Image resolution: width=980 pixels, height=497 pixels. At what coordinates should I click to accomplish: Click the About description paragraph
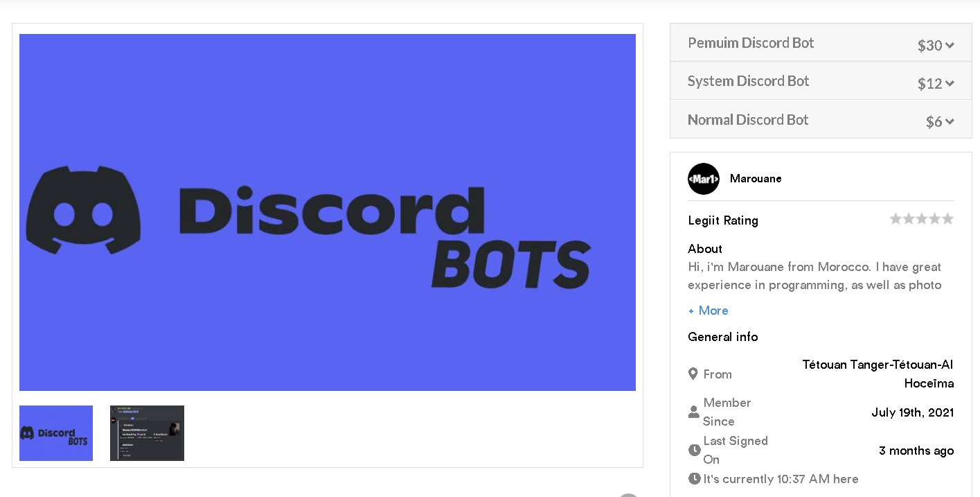[x=814, y=276]
